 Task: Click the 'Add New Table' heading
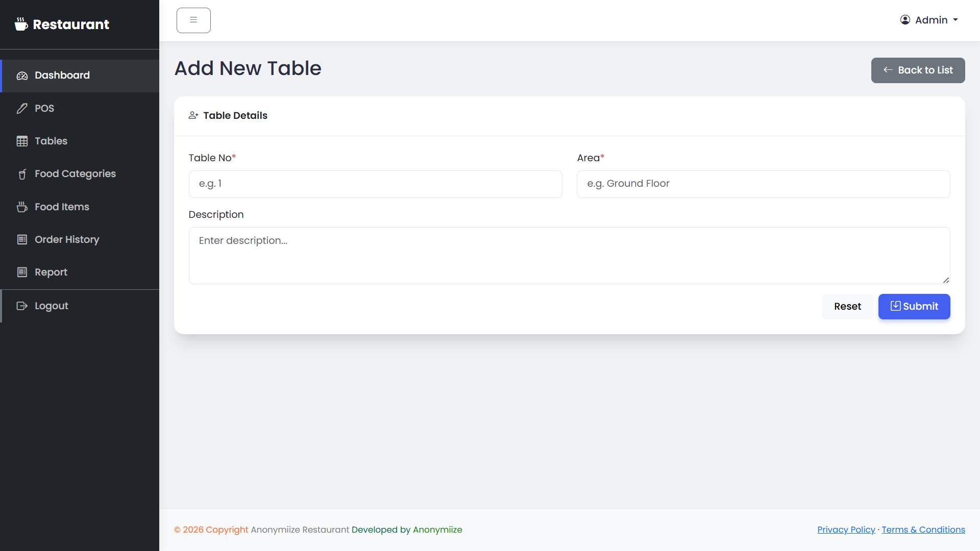coord(248,68)
